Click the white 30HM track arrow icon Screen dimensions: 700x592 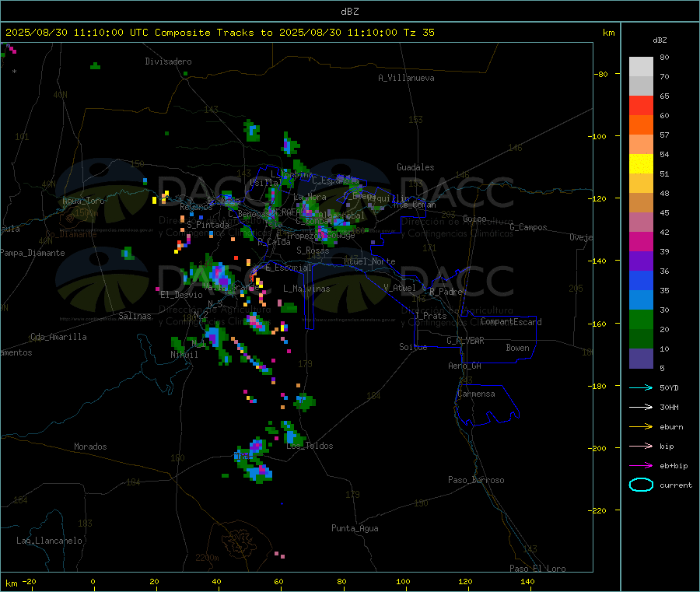click(641, 407)
